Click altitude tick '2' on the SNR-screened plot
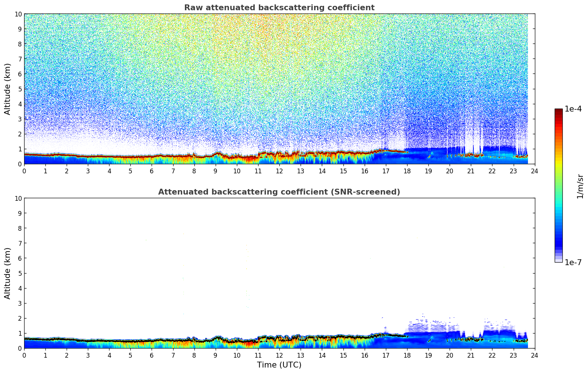Image resolution: width=588 pixels, height=373 pixels. click(20, 318)
